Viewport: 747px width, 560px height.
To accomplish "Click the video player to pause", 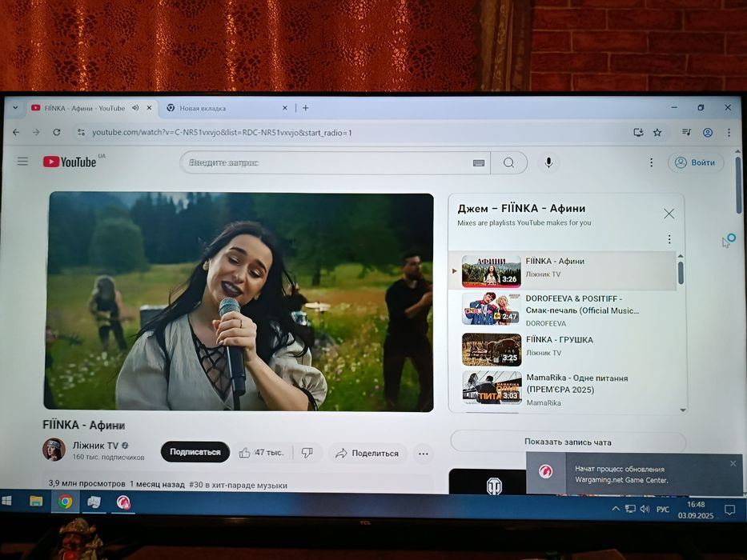I will [239, 301].
